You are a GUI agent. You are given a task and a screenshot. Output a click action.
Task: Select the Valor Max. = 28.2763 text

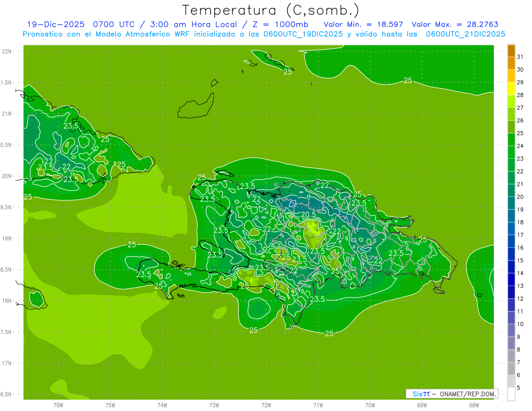click(x=458, y=24)
